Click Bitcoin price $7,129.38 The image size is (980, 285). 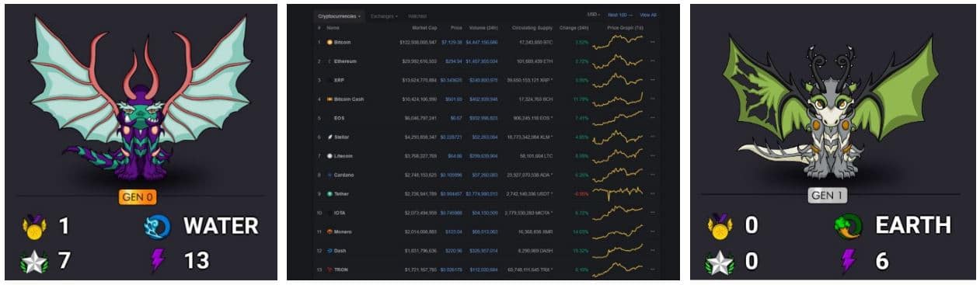click(x=452, y=42)
